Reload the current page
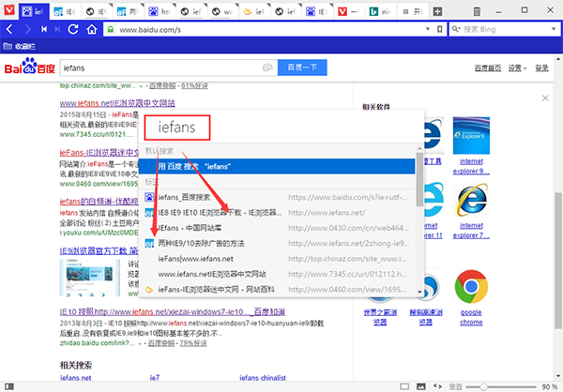This screenshot has width=563, height=392. [73, 29]
